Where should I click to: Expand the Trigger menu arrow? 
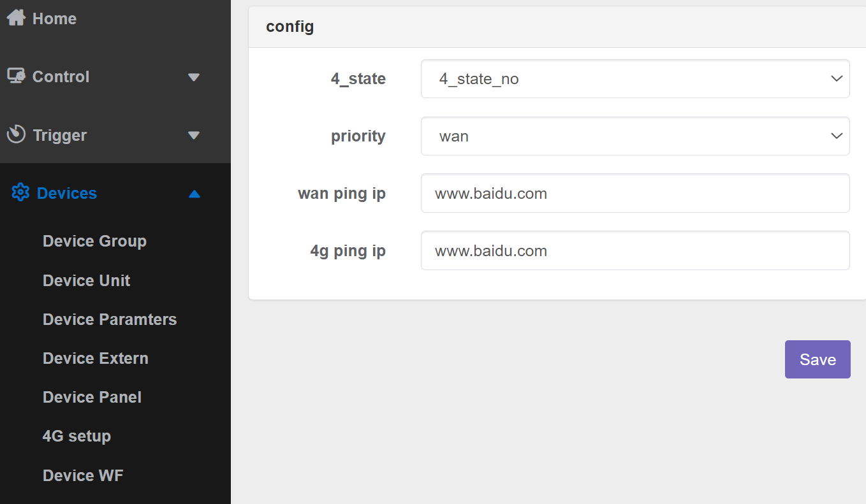pos(194,135)
